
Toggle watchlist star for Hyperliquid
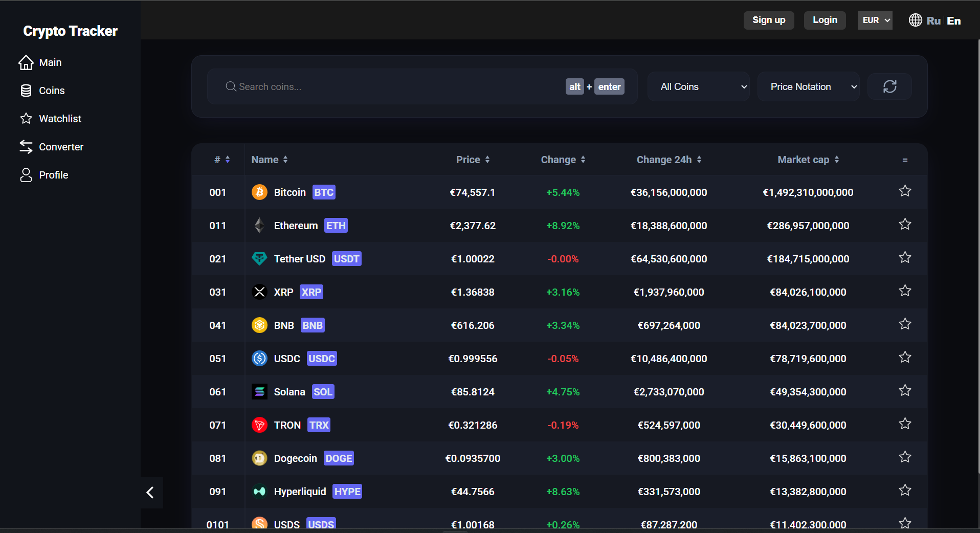tap(905, 491)
